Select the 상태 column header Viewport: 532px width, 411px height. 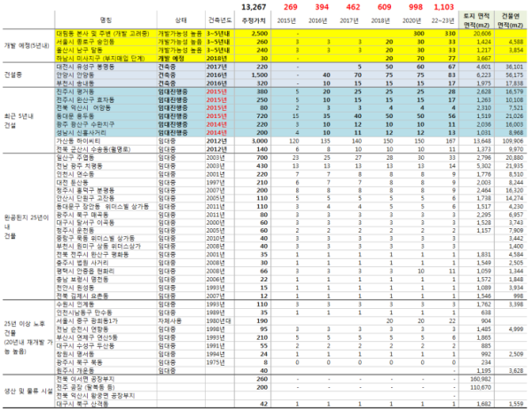[x=181, y=20]
